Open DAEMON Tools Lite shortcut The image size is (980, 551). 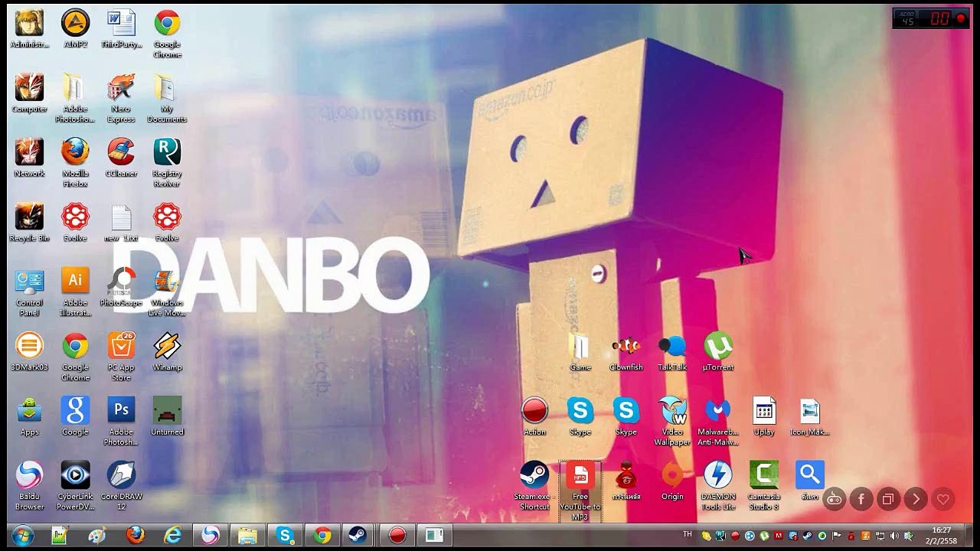point(718,485)
